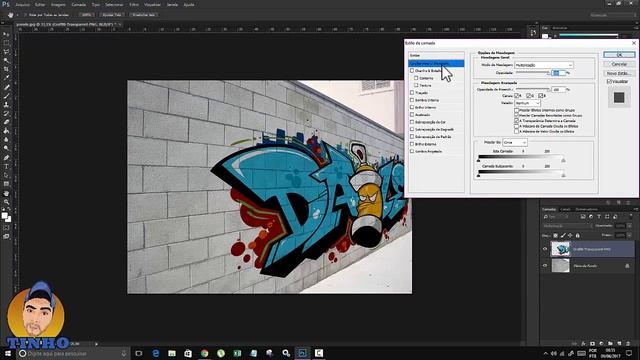Click the lock transparent pixels icon

[x=555, y=236]
